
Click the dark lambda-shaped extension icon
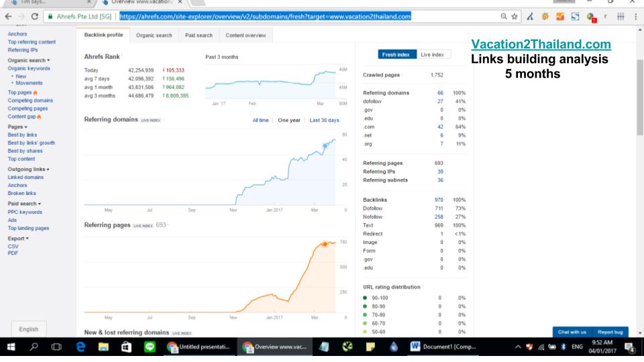530,17
